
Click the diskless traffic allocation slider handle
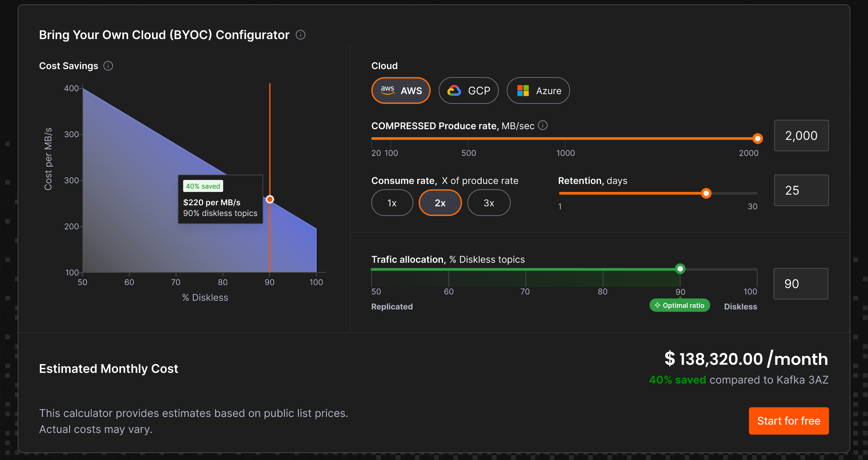tap(680, 269)
